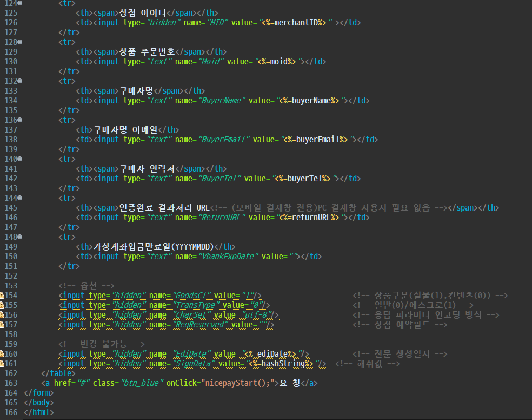Collapse the fold marker at line 128
The height and width of the screenshot is (420, 532).
point(19,42)
